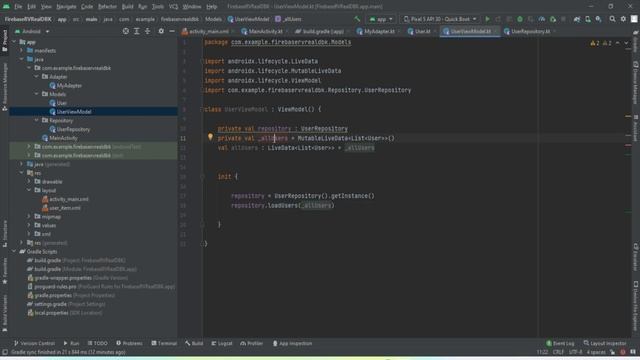Image resolution: width=640 pixels, height=360 pixels.
Task: Click error stripe mark on editor scrollbar
Action: tap(628, 145)
